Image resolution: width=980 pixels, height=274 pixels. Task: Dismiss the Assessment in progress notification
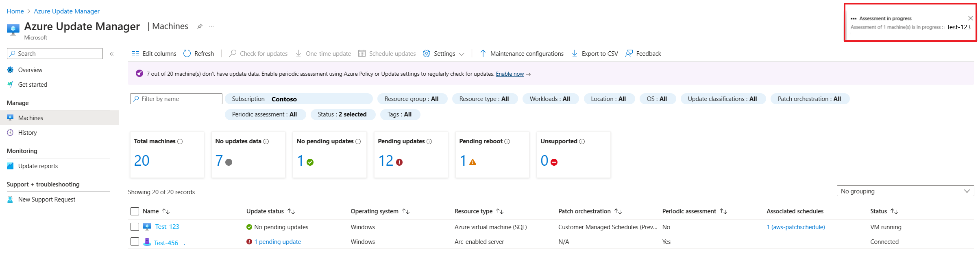970,18
